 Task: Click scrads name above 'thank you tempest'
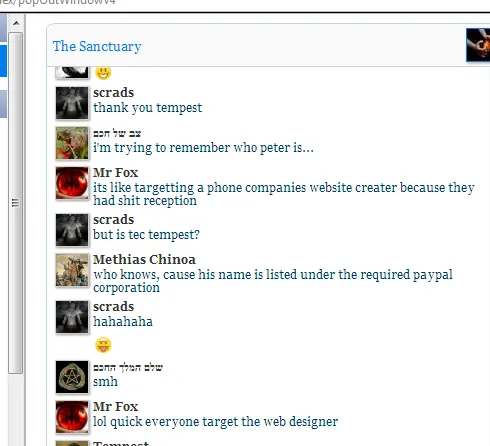(113, 93)
